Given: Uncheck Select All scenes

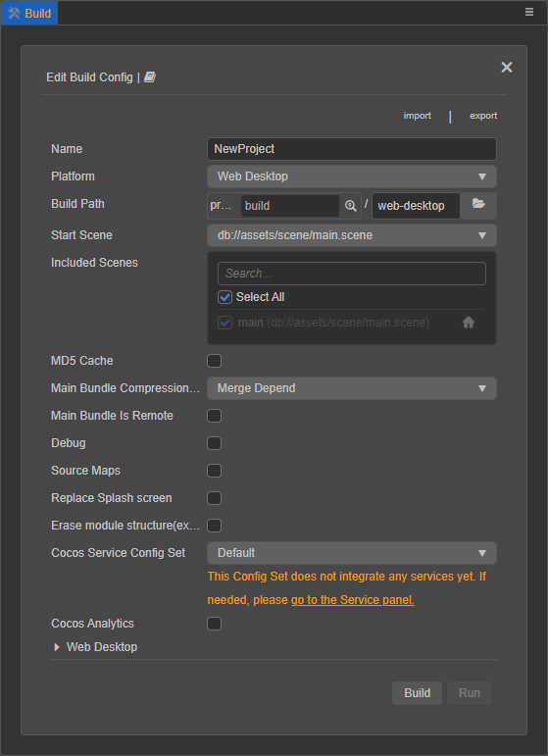Looking at the screenshot, I should click(225, 297).
